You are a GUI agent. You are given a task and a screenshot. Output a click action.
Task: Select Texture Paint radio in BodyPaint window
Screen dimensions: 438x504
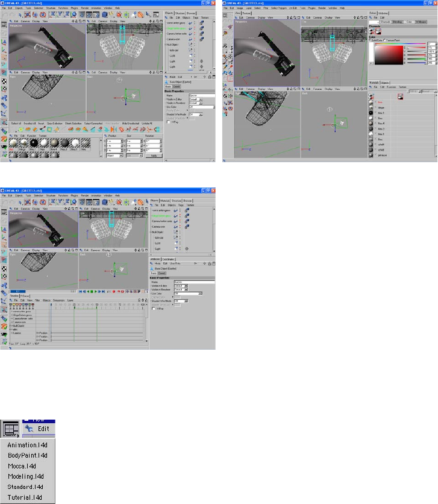click(x=385, y=40)
